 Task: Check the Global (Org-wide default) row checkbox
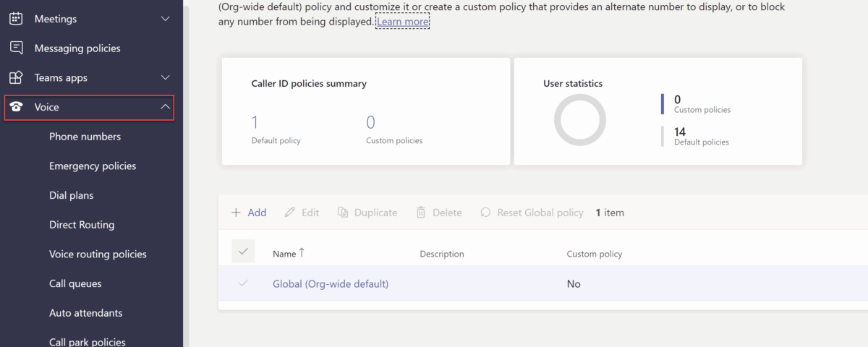click(x=243, y=283)
